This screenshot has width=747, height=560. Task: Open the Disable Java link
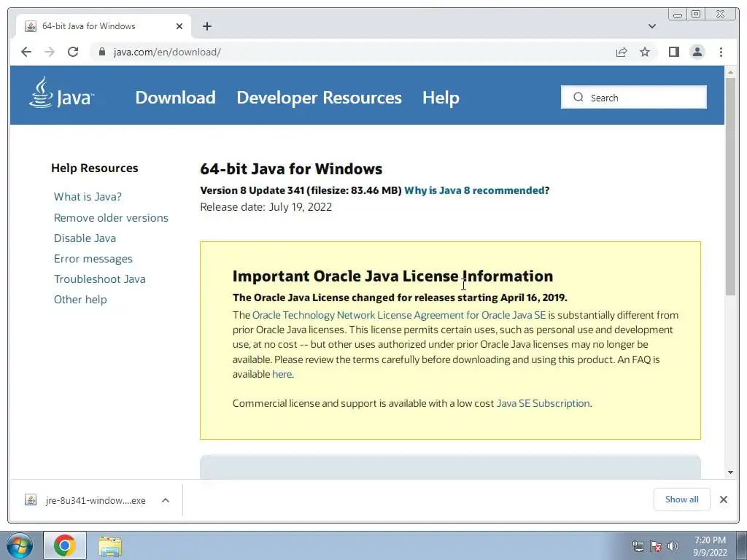click(x=85, y=238)
